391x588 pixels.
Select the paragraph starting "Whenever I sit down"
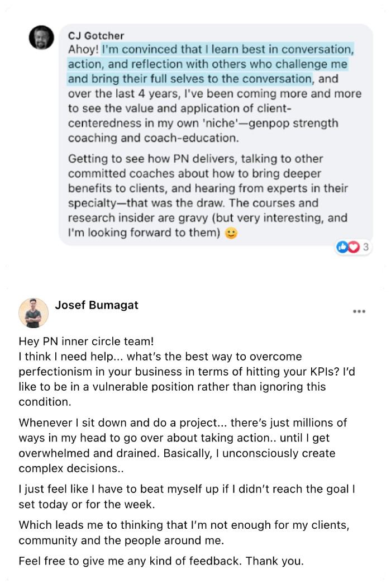(183, 445)
